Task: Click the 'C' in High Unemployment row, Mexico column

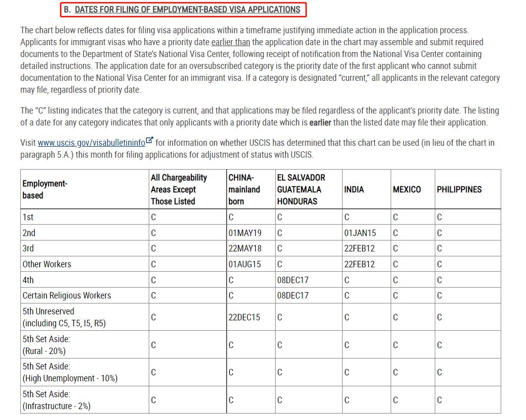Action: pos(396,372)
